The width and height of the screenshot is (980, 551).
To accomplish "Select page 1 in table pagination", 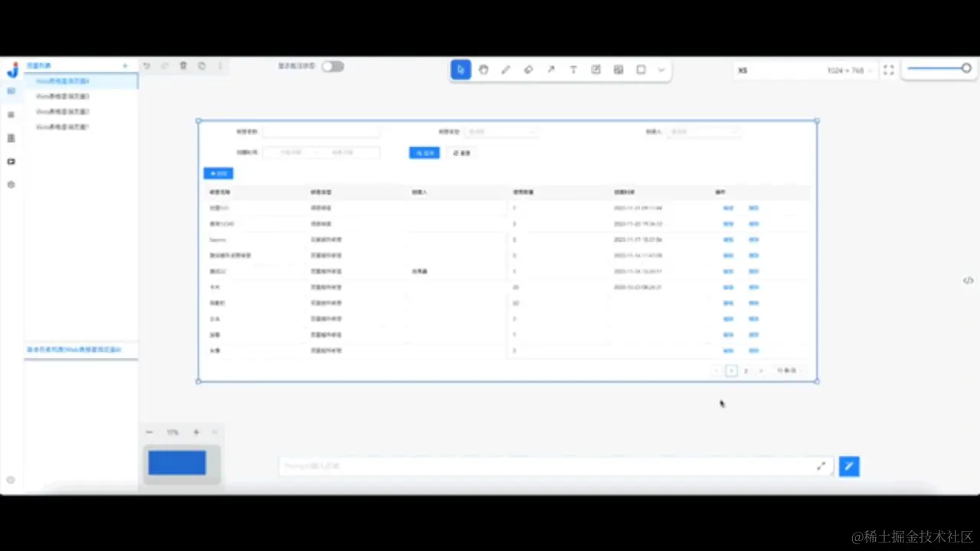I will (731, 370).
